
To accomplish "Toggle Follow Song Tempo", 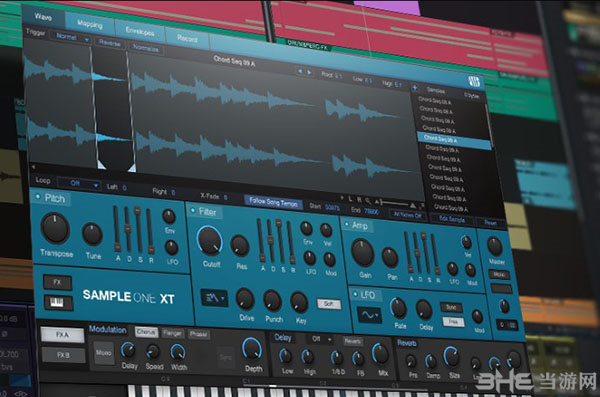I will (273, 202).
